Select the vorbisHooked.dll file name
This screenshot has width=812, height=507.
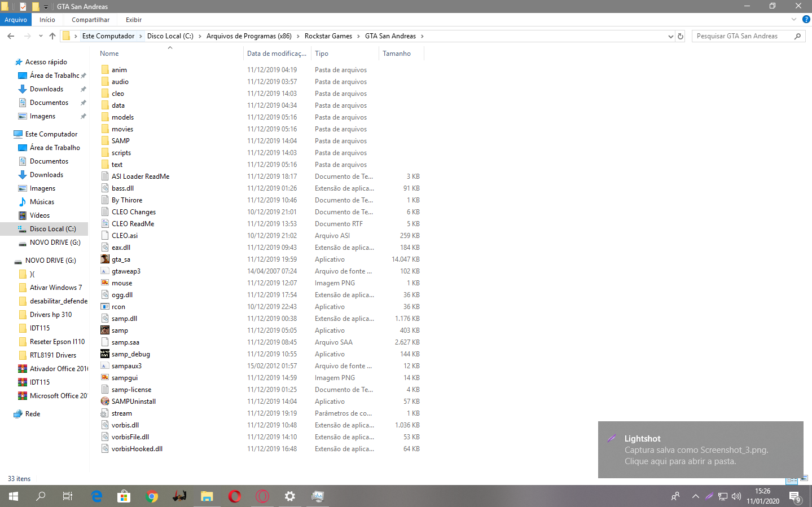point(137,449)
